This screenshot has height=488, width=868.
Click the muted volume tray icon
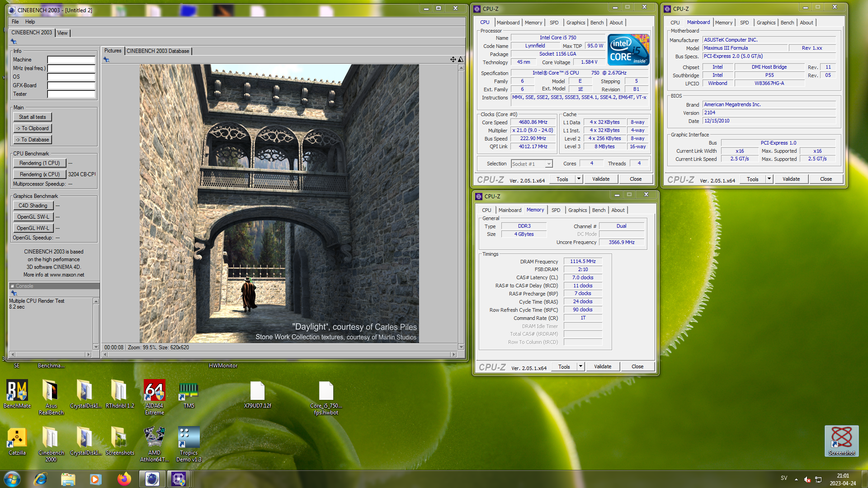(x=807, y=479)
